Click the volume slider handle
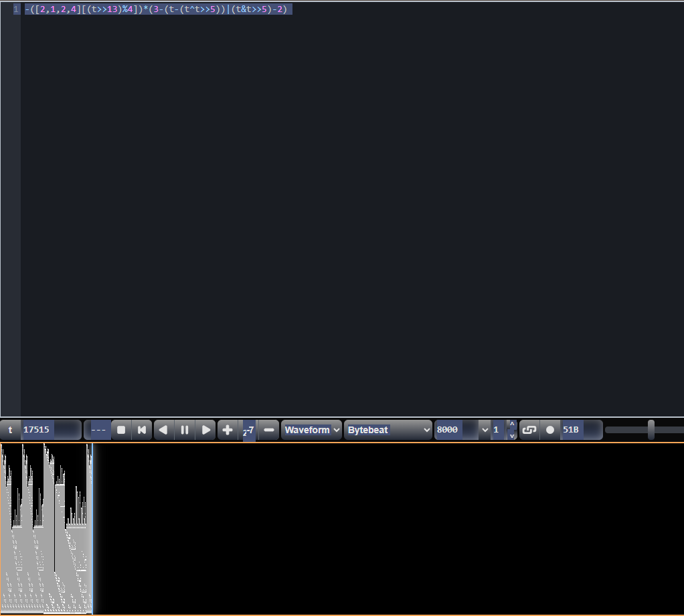684x616 pixels. click(x=651, y=430)
